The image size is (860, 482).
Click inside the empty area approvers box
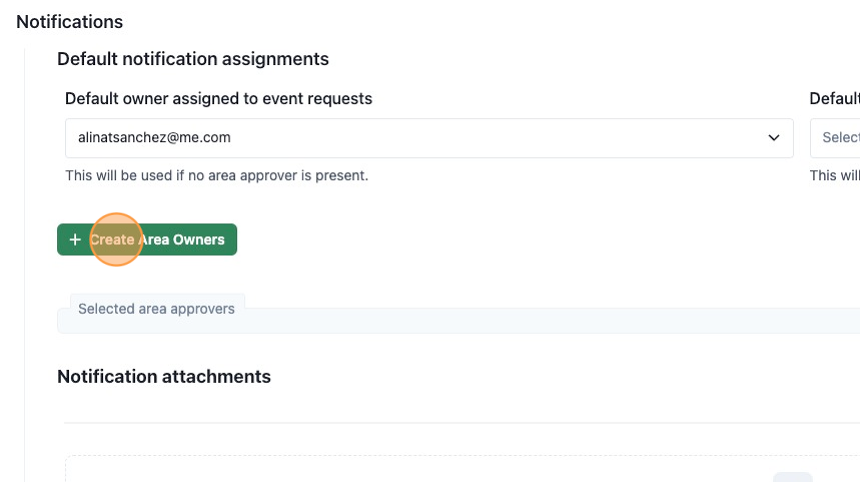coord(459,321)
